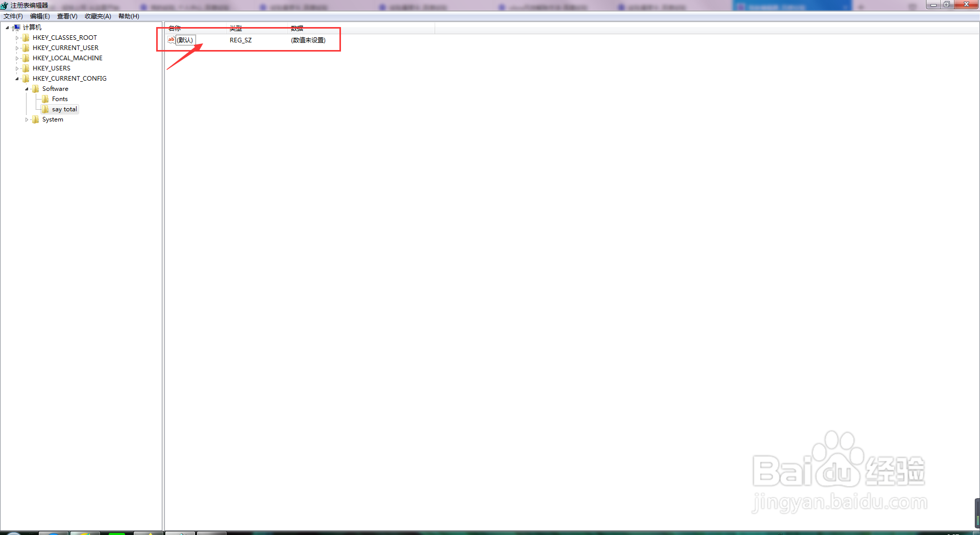
Task: Click the say total folder icon
Action: click(45, 109)
